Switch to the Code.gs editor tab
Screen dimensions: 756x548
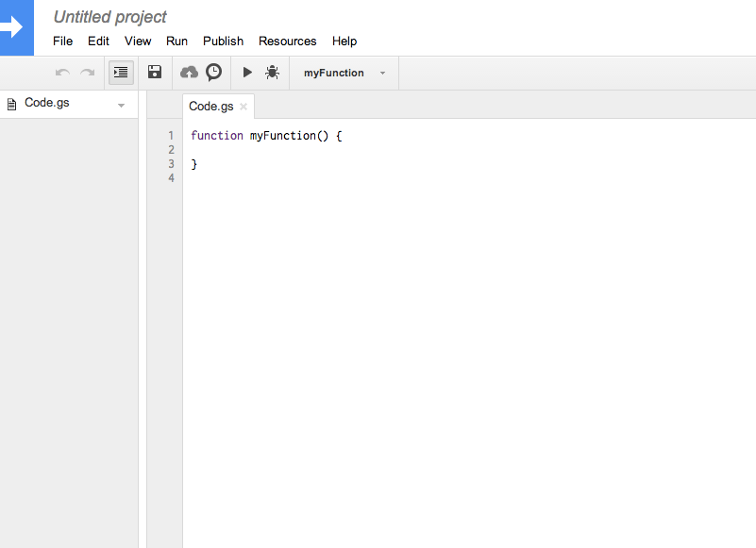coord(210,106)
